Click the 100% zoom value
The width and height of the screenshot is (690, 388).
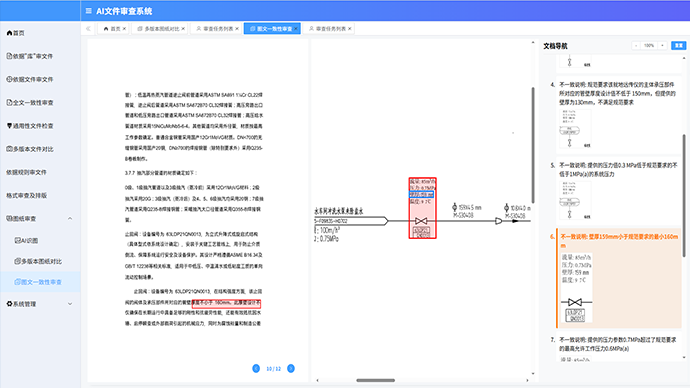(x=649, y=45)
